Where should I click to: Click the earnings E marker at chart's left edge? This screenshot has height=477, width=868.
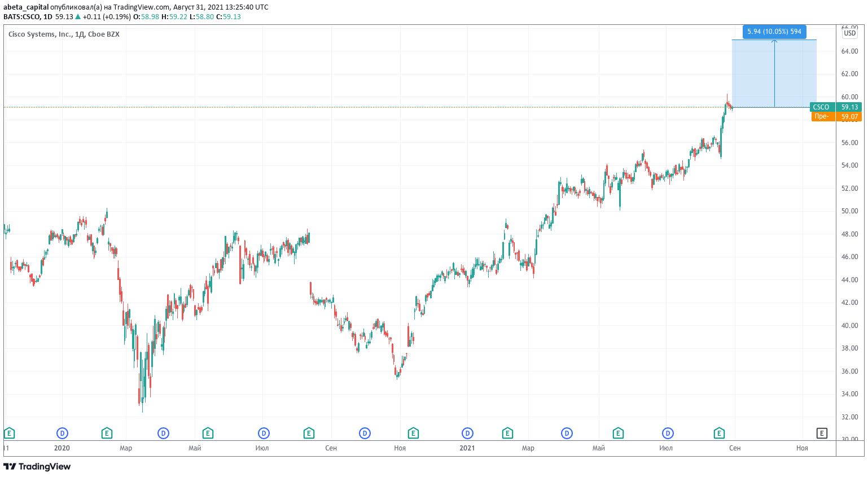point(9,433)
